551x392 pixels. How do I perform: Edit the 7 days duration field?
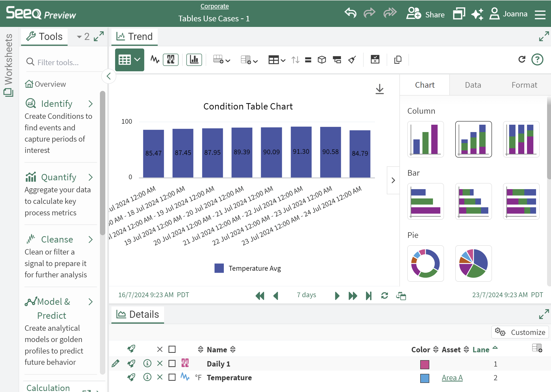point(306,295)
